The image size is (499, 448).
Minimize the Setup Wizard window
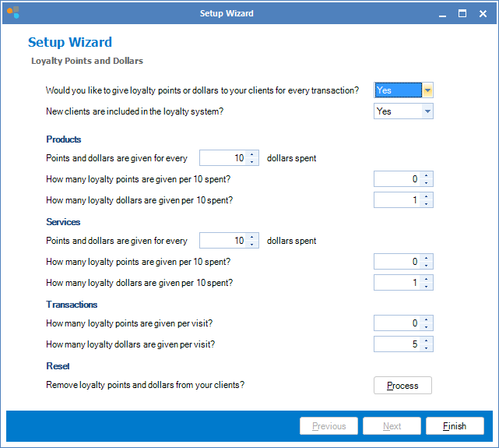tap(440, 13)
